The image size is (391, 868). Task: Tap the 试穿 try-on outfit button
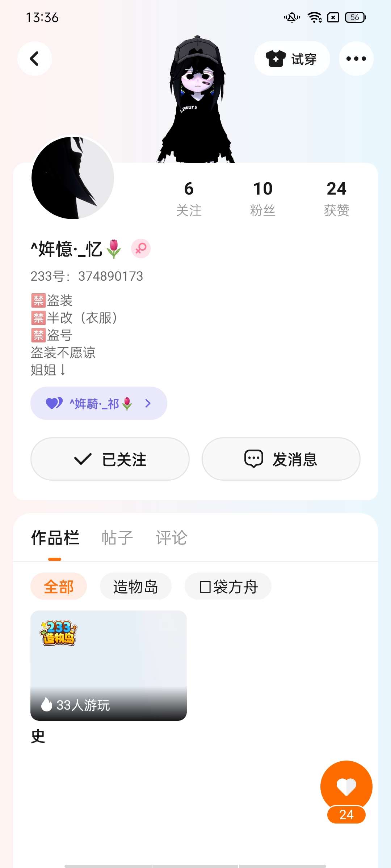coord(292,59)
